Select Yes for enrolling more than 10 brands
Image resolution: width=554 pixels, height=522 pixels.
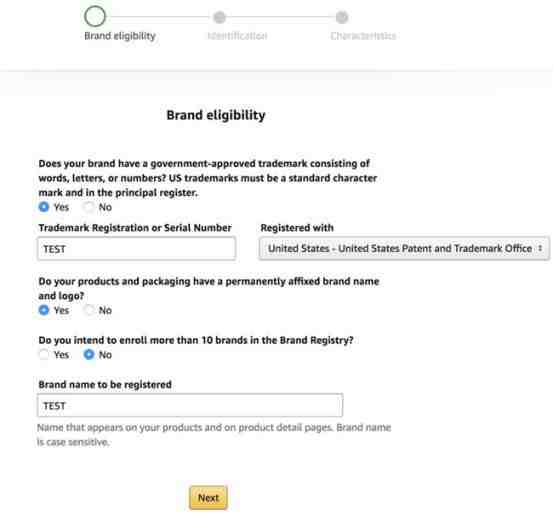(44, 354)
